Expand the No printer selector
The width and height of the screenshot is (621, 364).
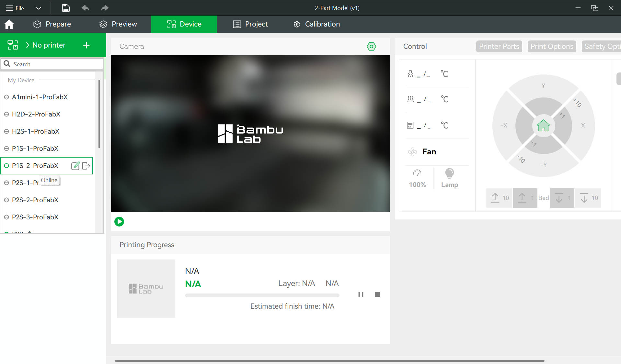point(45,45)
